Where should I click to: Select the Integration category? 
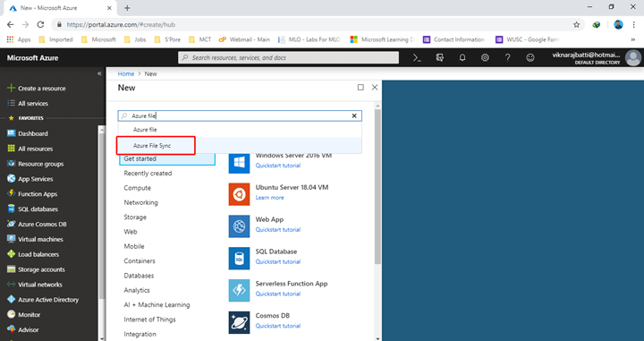(x=140, y=334)
